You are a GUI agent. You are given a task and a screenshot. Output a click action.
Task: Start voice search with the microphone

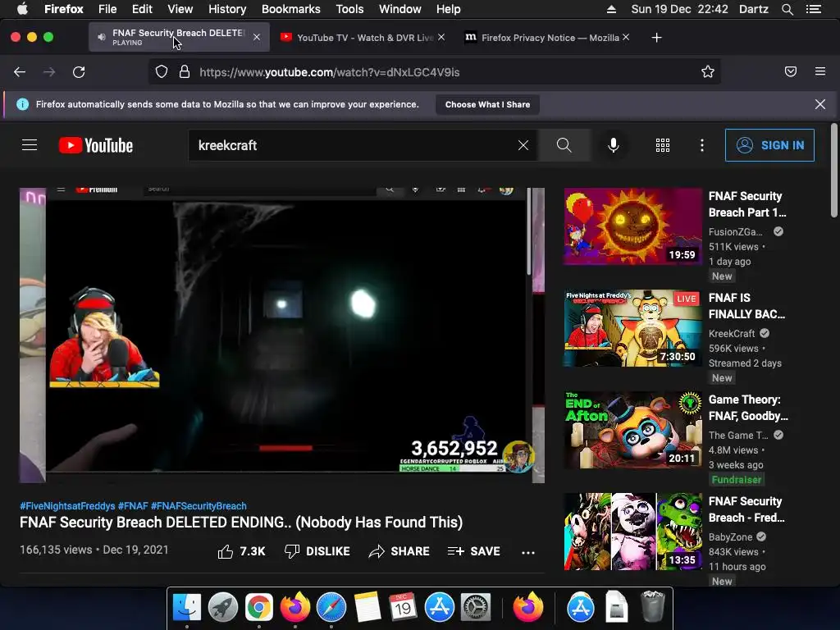click(614, 145)
